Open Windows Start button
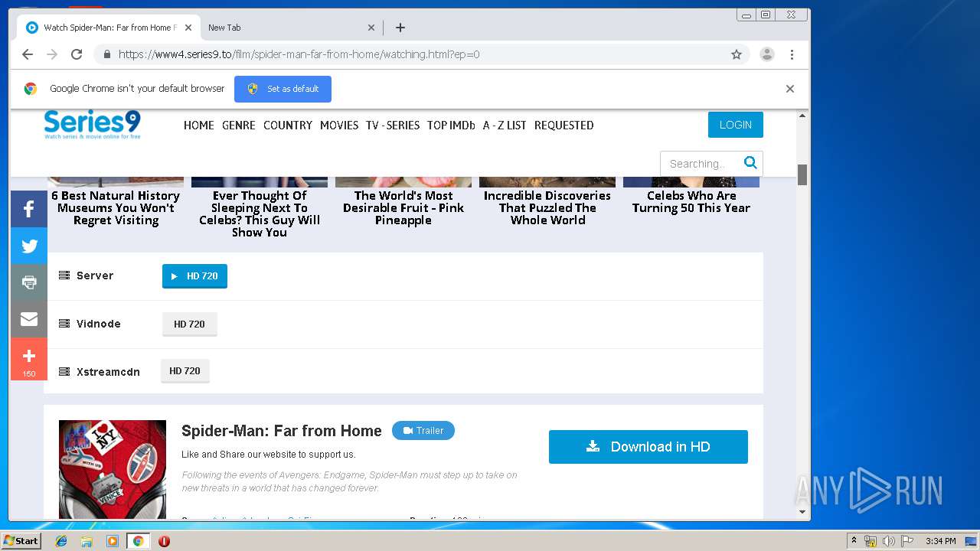This screenshot has height=551, width=980. point(21,541)
